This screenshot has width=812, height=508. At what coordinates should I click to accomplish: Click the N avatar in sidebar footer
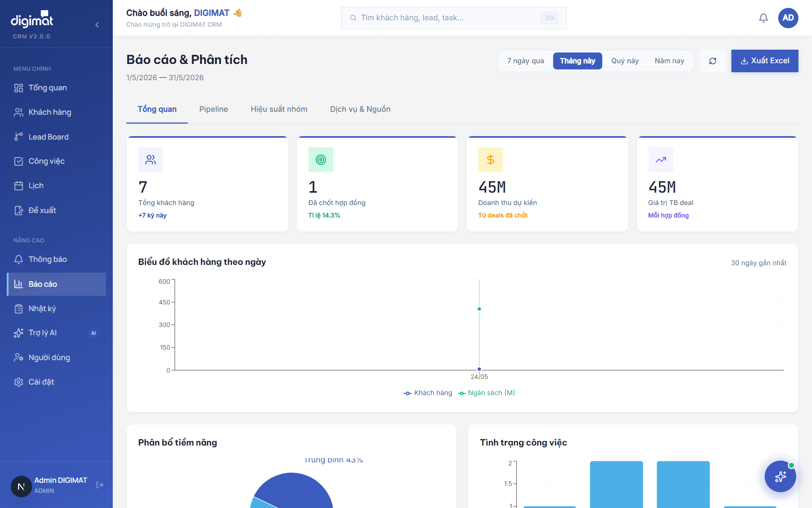pos(21,487)
